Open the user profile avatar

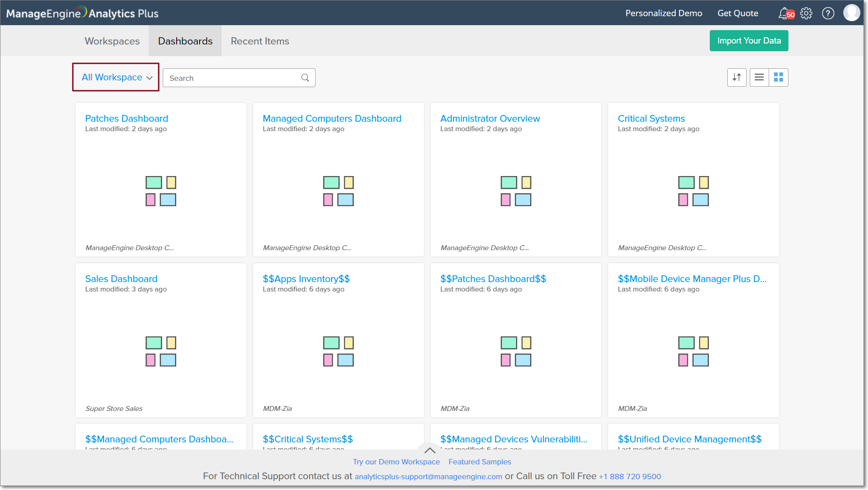click(x=851, y=13)
